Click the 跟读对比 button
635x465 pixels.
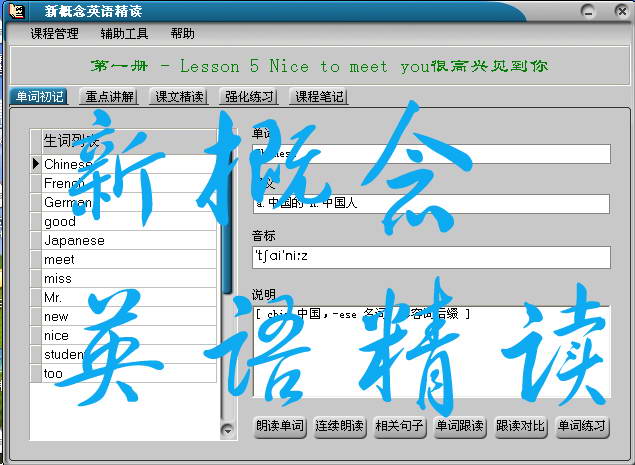point(520,427)
